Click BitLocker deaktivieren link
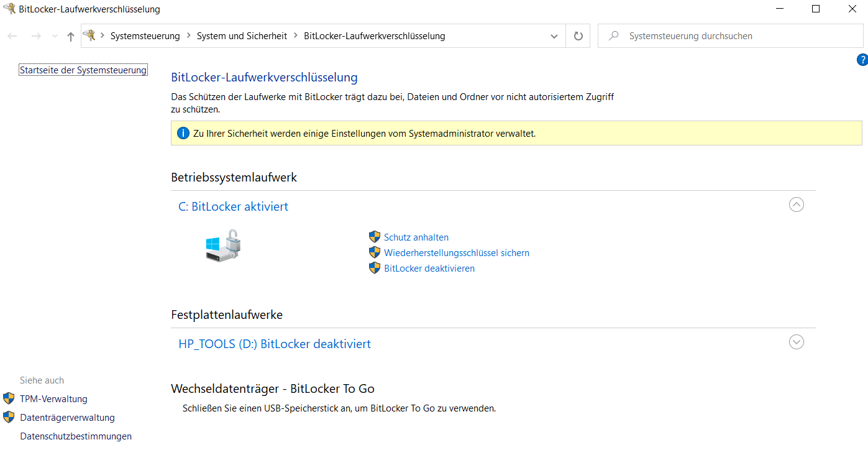This screenshot has height=455, width=868. tap(429, 269)
